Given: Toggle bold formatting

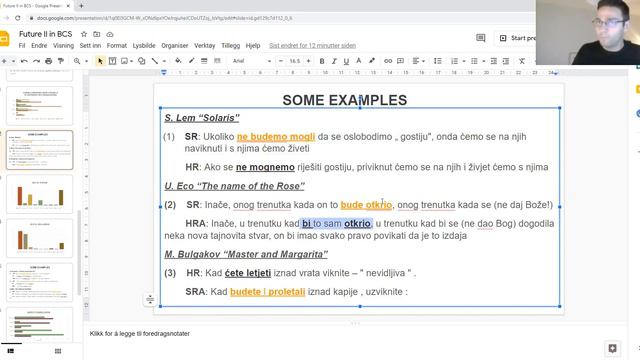Looking at the screenshot, I should point(322,61).
